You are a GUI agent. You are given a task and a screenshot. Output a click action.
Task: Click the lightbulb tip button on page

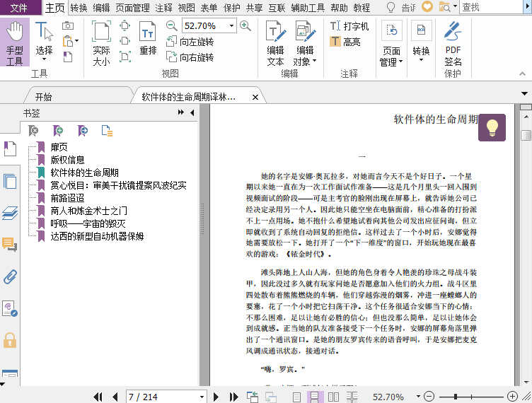point(492,127)
